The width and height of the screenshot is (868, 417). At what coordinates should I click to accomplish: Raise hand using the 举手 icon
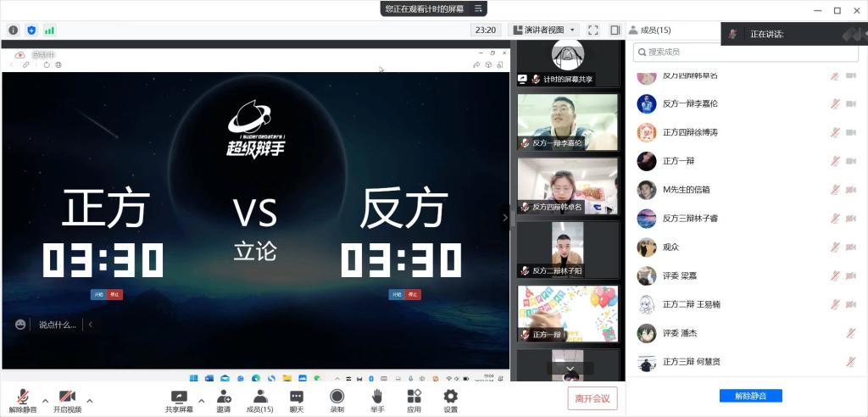(377, 397)
